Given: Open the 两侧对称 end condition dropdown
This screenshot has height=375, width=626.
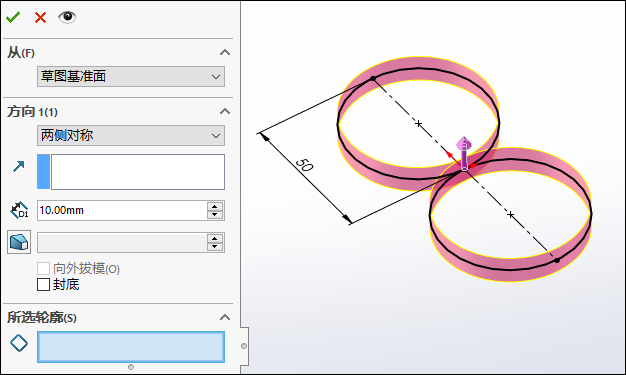Looking at the screenshot, I should pos(131,135).
